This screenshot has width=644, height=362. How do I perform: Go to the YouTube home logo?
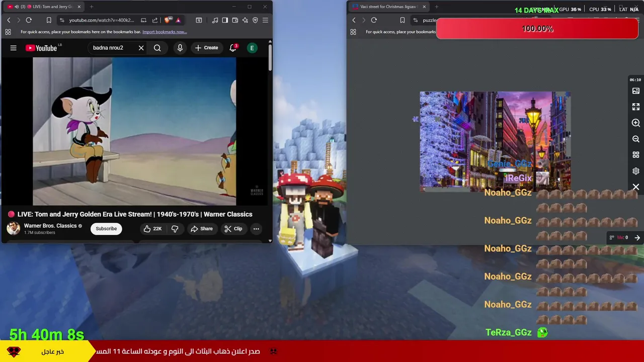[x=41, y=48]
